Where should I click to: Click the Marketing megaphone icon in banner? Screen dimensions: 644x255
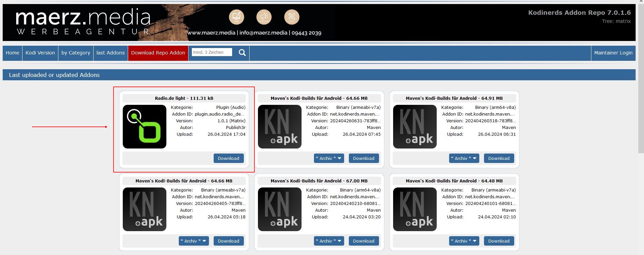(264, 17)
